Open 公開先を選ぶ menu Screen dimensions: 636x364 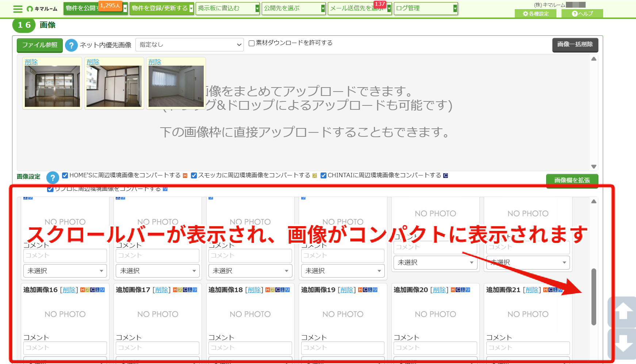coord(294,8)
